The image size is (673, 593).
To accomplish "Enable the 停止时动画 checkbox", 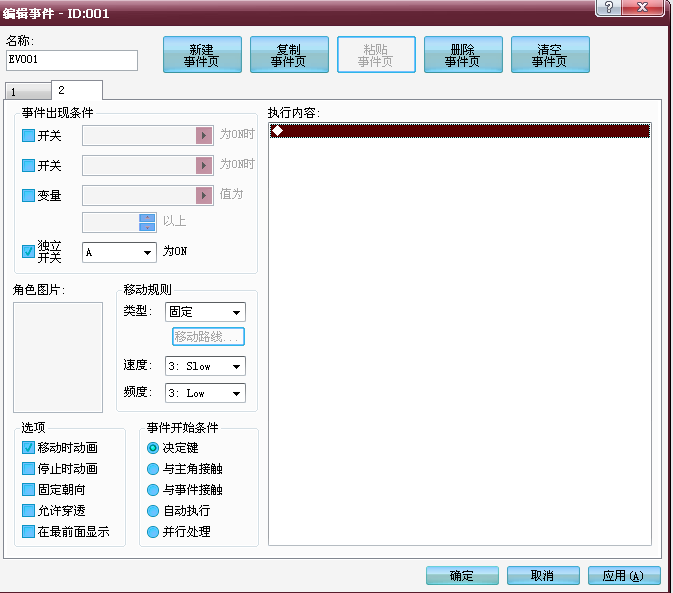I will pos(28,469).
